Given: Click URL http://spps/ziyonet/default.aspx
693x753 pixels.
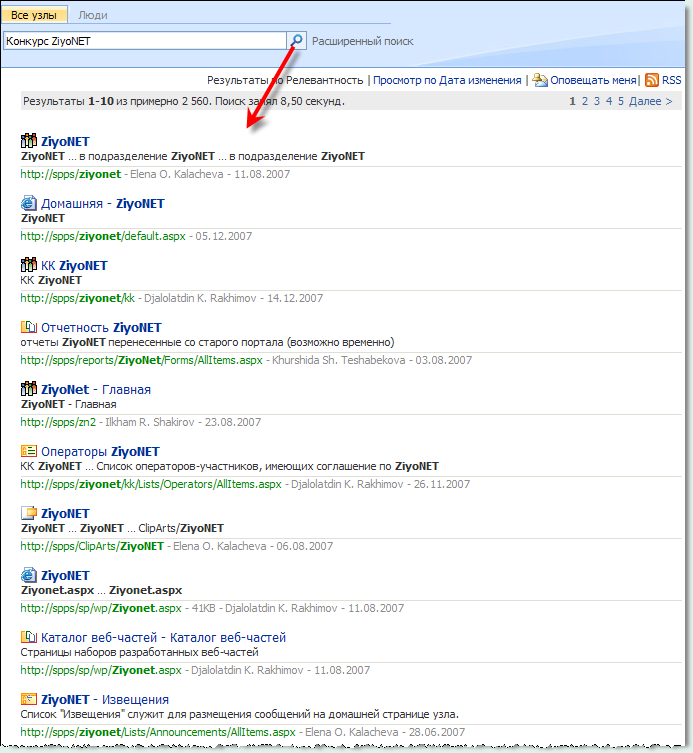Looking at the screenshot, I should (x=103, y=236).
